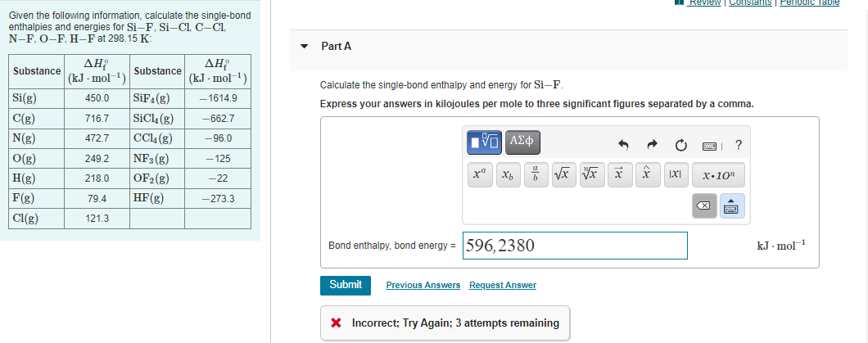Hide the on-screen keyboard panel

pyautogui.click(x=732, y=208)
